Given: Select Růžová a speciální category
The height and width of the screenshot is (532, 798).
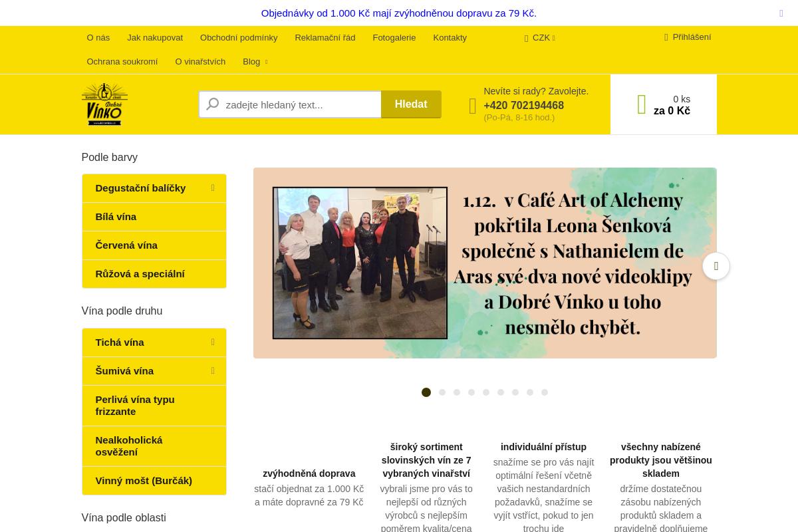Looking at the screenshot, I should coord(154,274).
